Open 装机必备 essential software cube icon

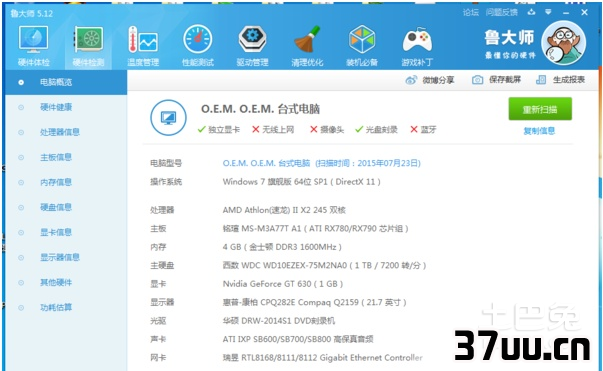[x=362, y=39]
